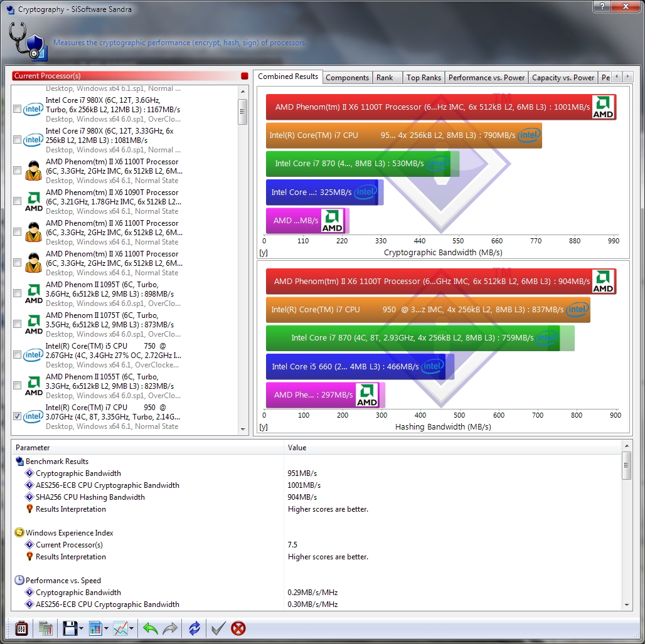Click the Benchmark Results group icon
The height and width of the screenshot is (644, 645).
19,461
